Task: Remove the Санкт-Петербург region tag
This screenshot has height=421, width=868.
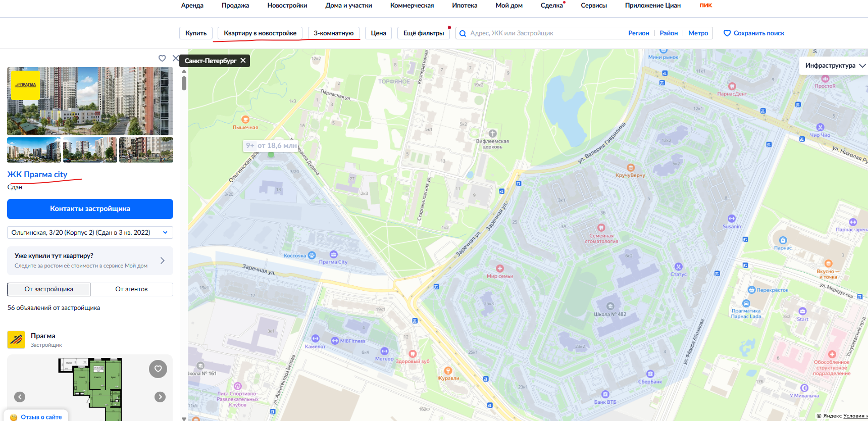Action: coord(243,61)
